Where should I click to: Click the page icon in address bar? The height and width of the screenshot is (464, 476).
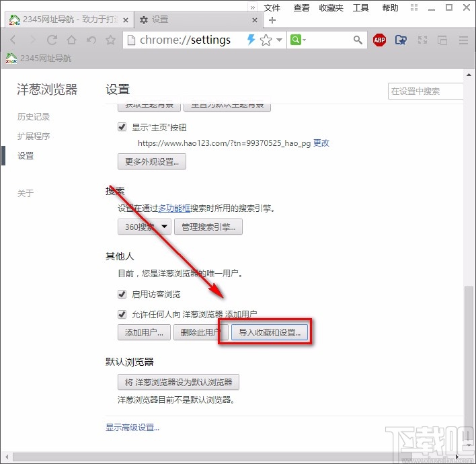coord(131,40)
